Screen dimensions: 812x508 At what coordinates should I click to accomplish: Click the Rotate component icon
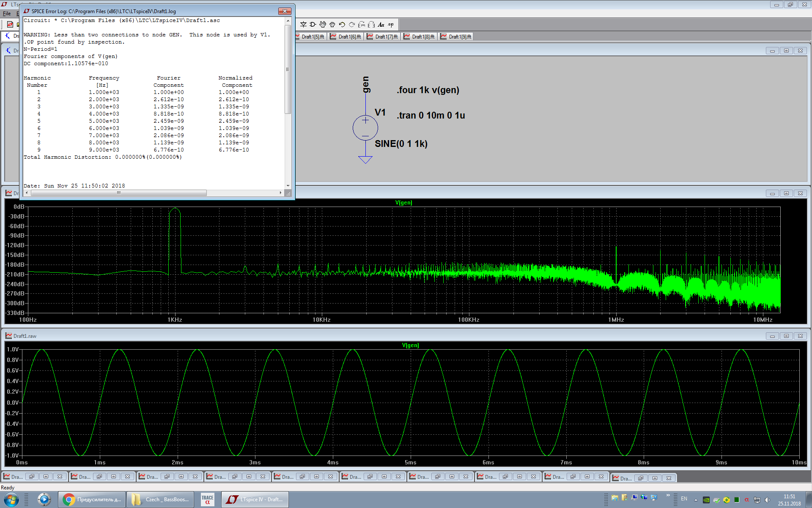point(362,25)
